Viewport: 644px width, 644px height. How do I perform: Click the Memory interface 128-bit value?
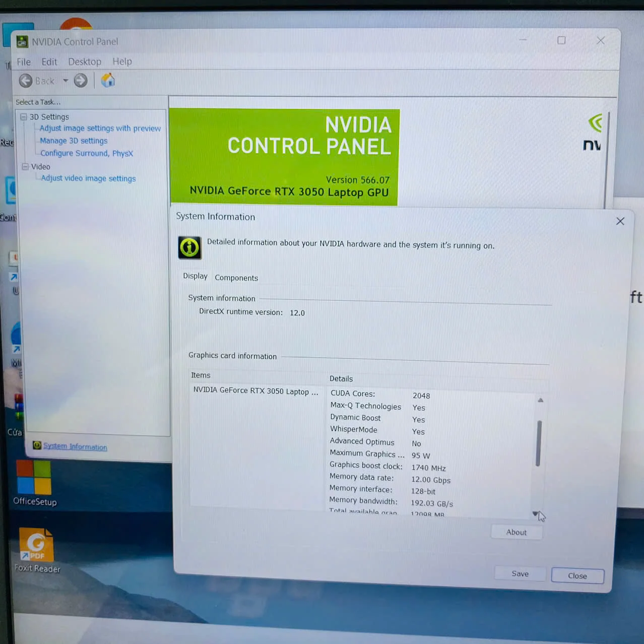pyautogui.click(x=423, y=491)
